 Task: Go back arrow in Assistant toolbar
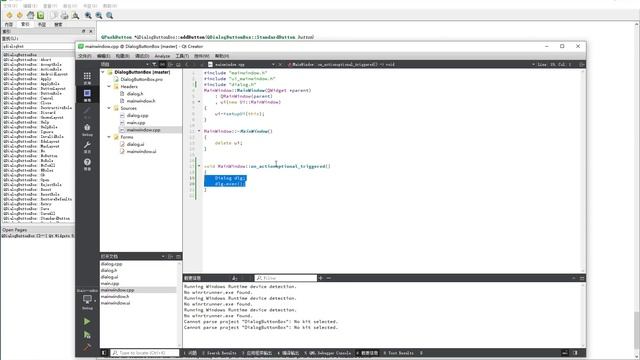(9, 16)
